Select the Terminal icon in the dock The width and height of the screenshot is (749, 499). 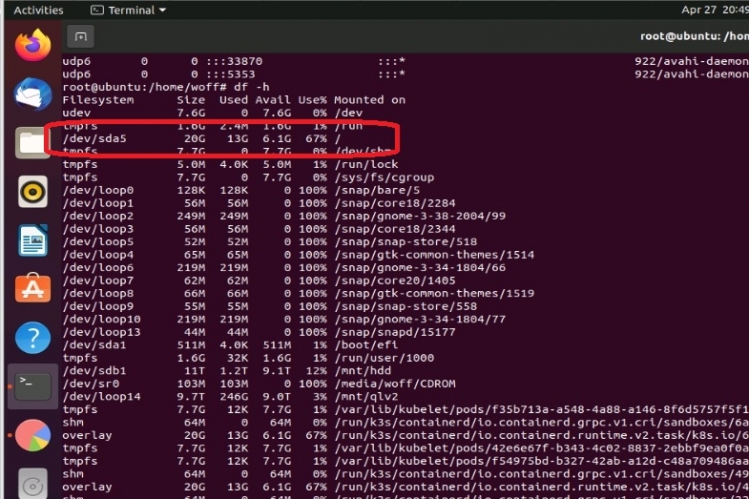click(x=32, y=387)
